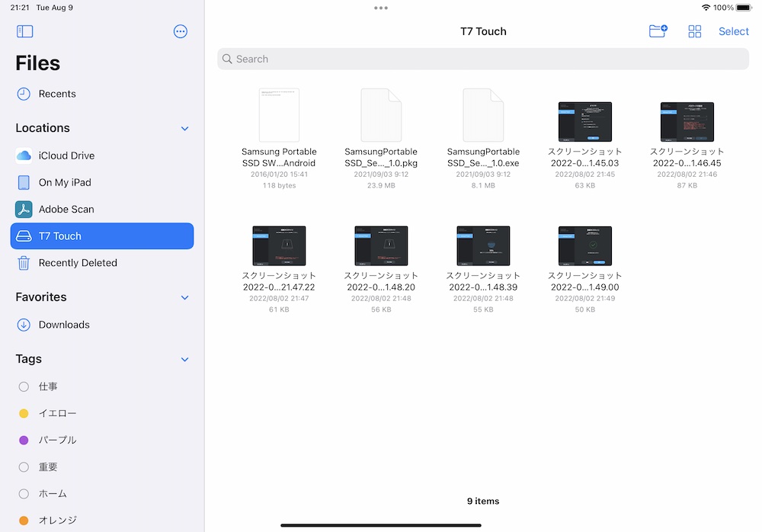Click the 仕事 tag empty circle
Image resolution: width=762 pixels, height=532 pixels.
[x=24, y=386]
